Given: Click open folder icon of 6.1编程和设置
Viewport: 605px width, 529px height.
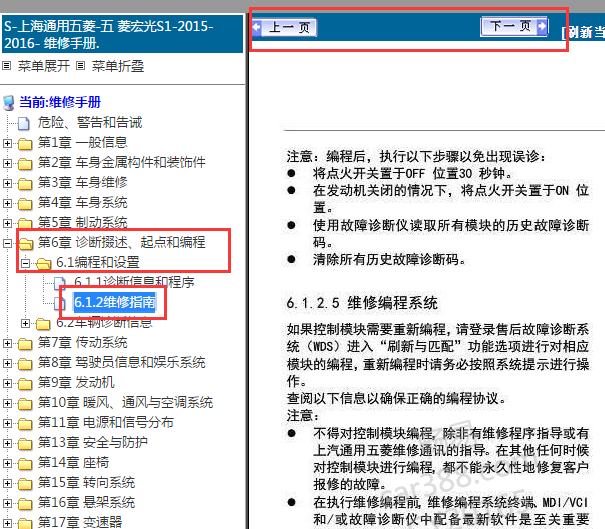Looking at the screenshot, I should click(44, 264).
